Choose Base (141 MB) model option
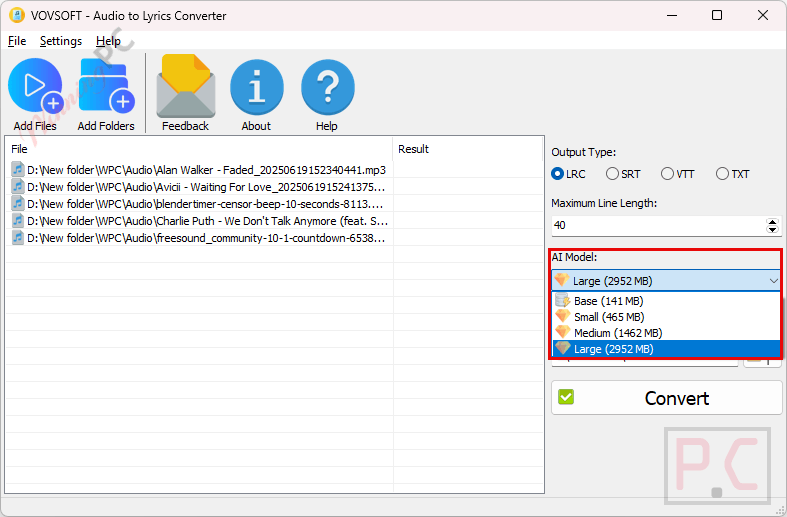This screenshot has width=787, height=517. (667, 301)
